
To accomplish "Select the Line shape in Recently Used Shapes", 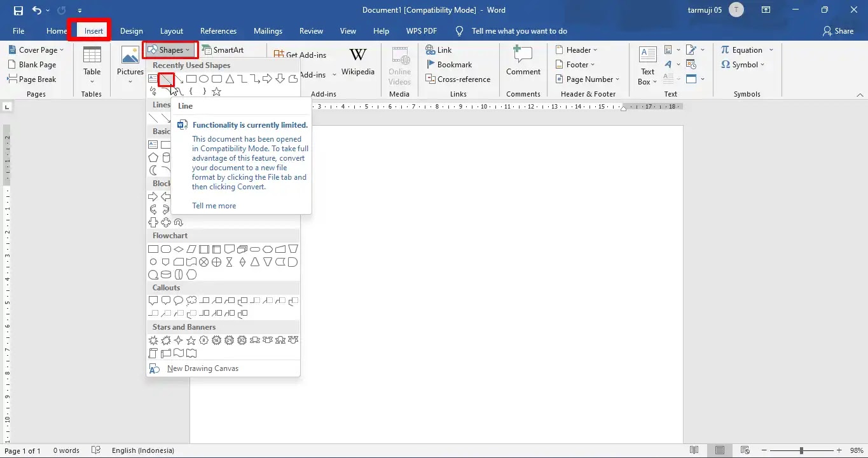I will pos(166,79).
